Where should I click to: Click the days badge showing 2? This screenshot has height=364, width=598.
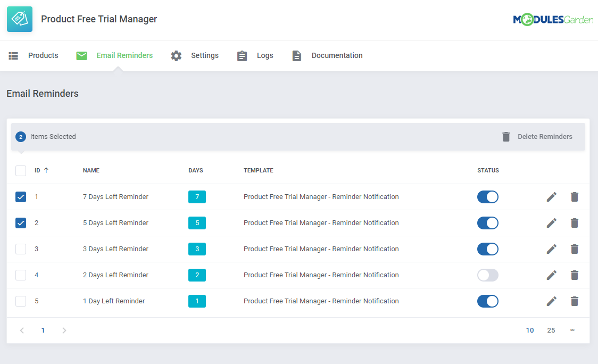[x=197, y=275]
